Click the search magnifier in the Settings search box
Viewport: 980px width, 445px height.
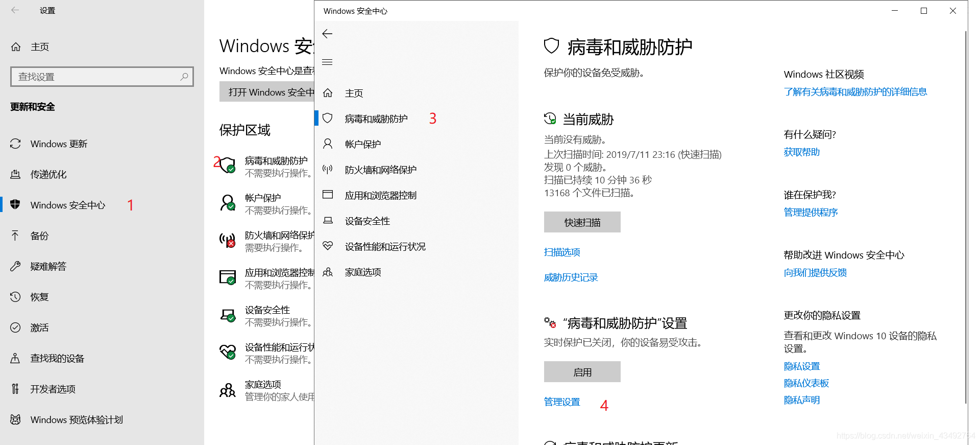[x=184, y=77]
